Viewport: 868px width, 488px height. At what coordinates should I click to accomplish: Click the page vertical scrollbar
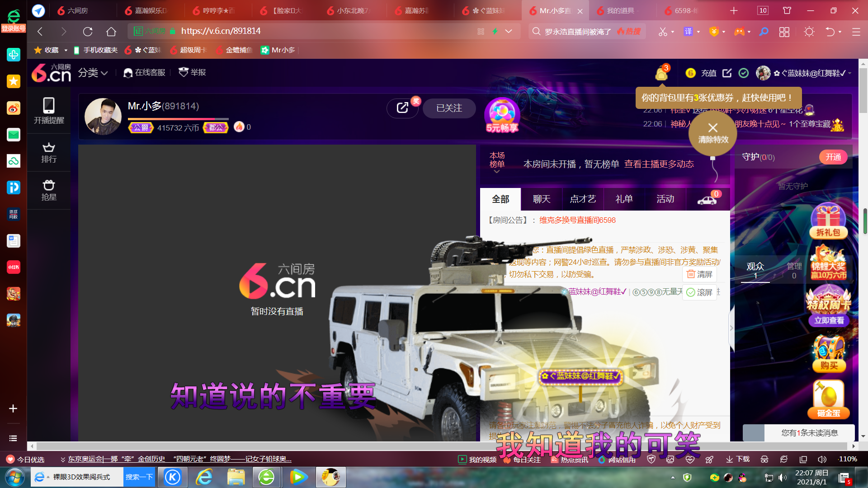(863, 90)
